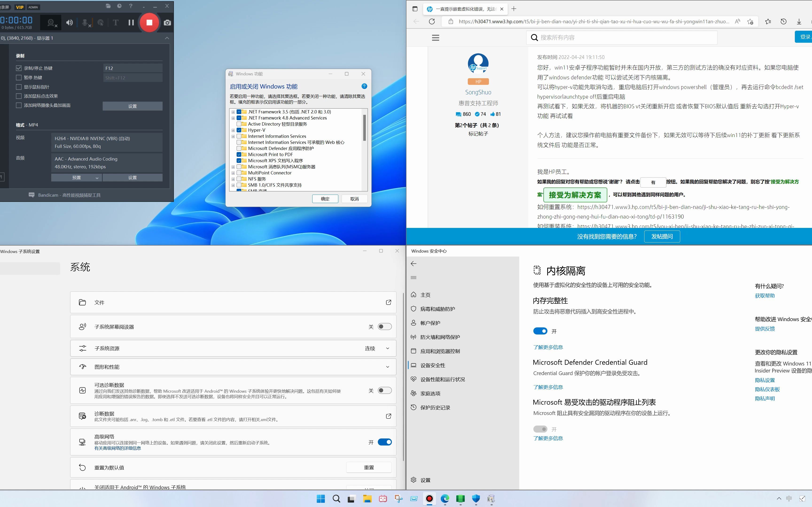Click the stop recording button
812x507 pixels.
149,22
